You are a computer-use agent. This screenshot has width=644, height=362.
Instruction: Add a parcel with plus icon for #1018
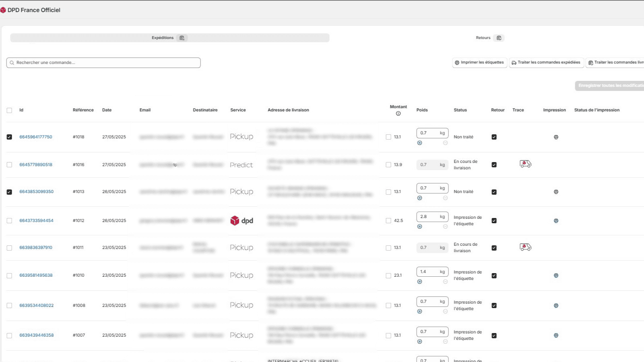click(x=419, y=143)
